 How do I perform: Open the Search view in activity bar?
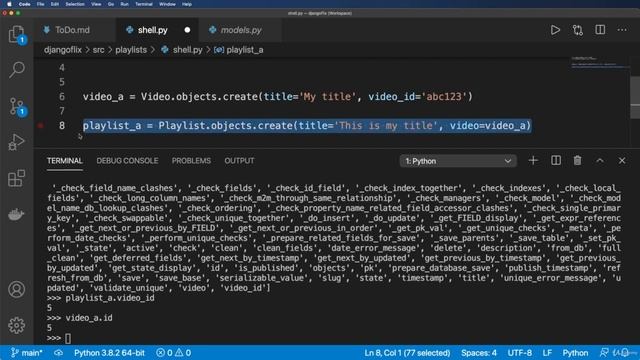pos(16,70)
